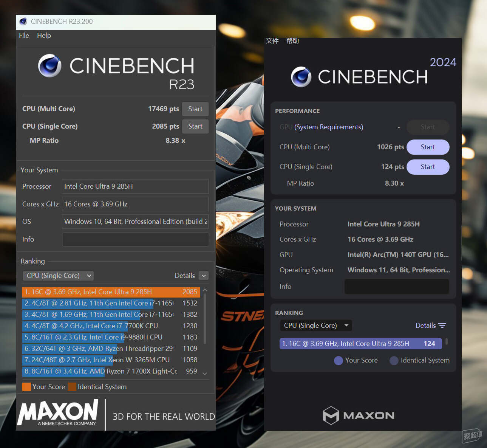Click the Details filter icon in Cinebench 2024
Viewport: 487px width, 448px height.
click(x=442, y=326)
